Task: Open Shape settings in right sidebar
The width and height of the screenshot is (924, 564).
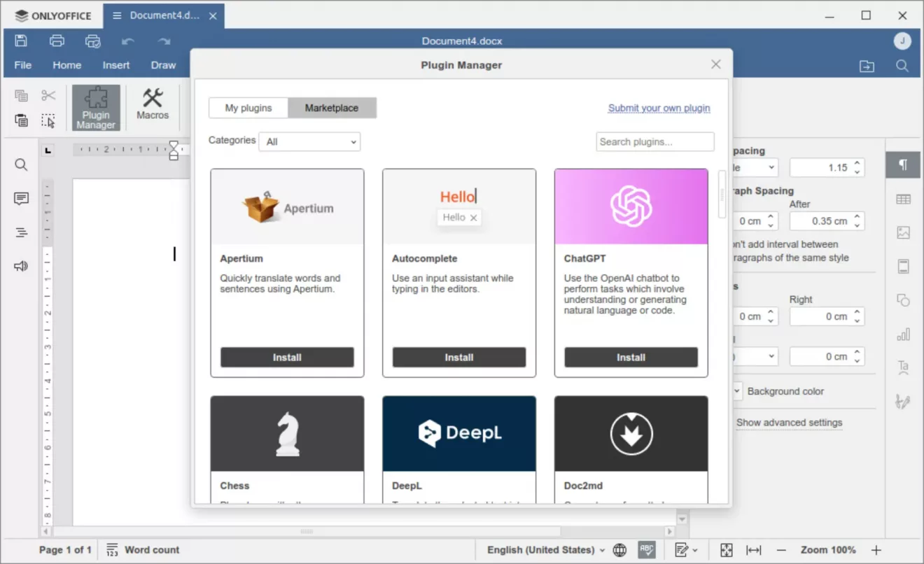Action: pyautogui.click(x=904, y=300)
